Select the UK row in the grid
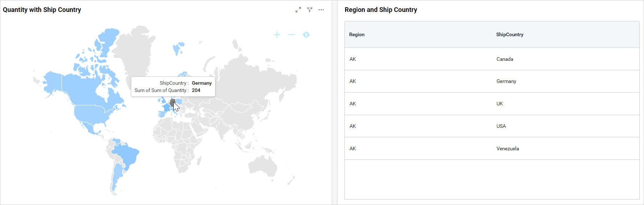This screenshot has width=644, height=205. coord(500,104)
